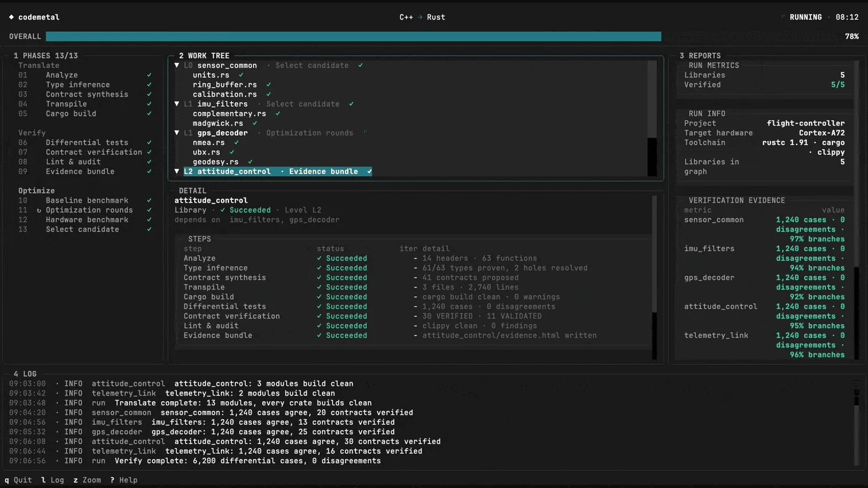Click the checkmark in the highlighted attitude_control row
868x488 pixels.
pos(369,172)
